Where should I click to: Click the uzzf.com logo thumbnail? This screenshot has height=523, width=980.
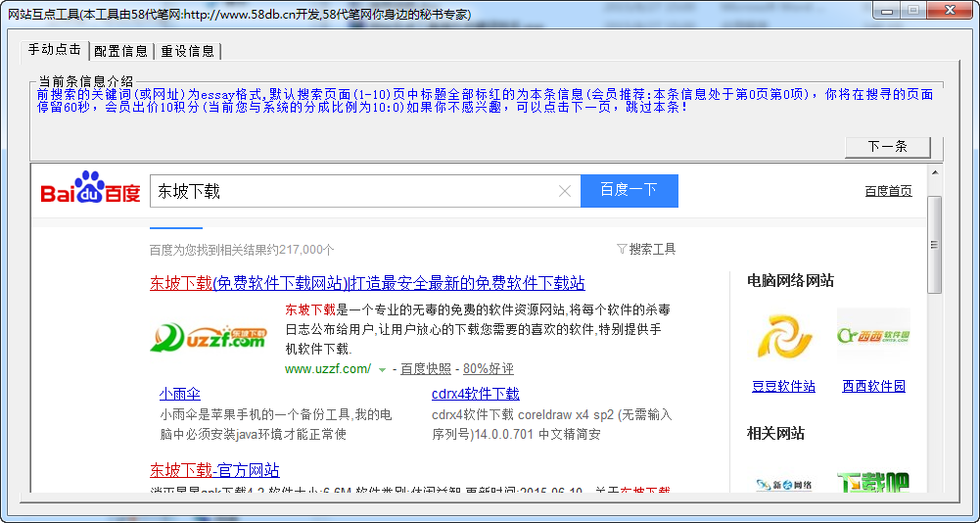point(209,338)
